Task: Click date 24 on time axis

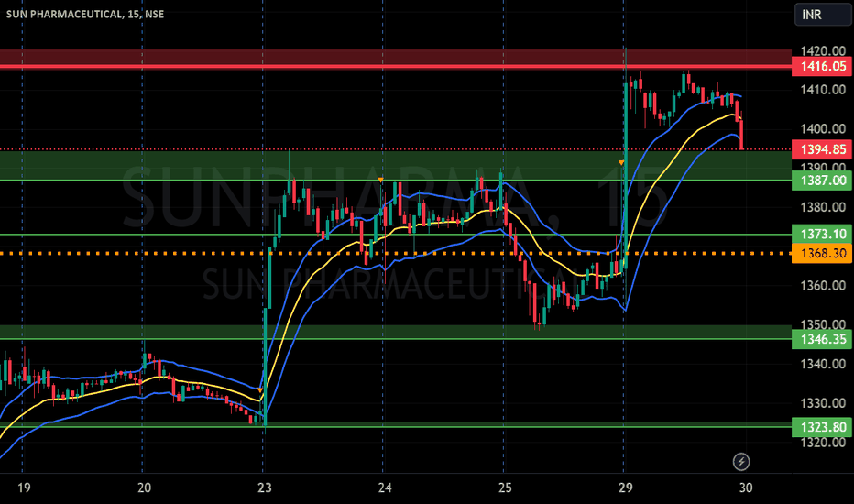Action: point(385,488)
